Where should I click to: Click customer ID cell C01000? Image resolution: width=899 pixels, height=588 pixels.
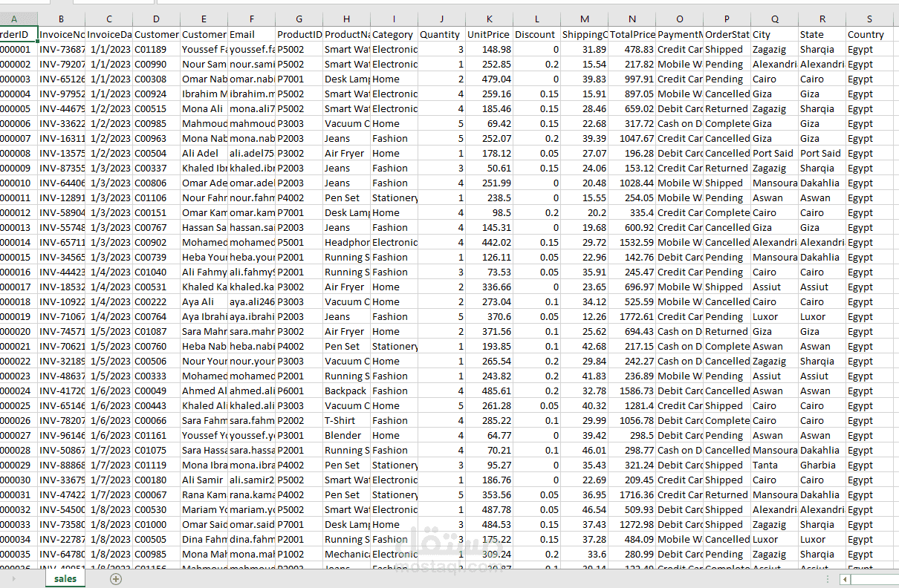tap(156, 524)
